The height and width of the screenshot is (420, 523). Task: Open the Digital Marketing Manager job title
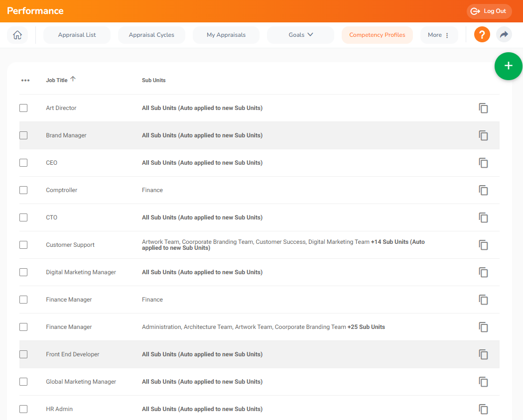pos(81,272)
